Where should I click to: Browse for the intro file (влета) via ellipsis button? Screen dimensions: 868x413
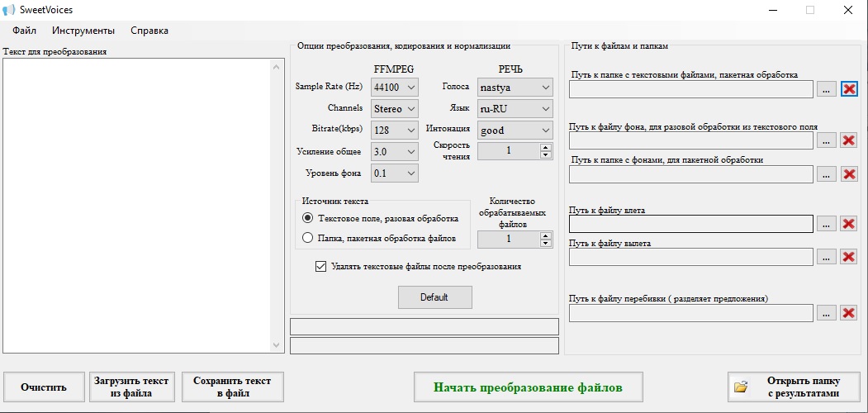(826, 224)
